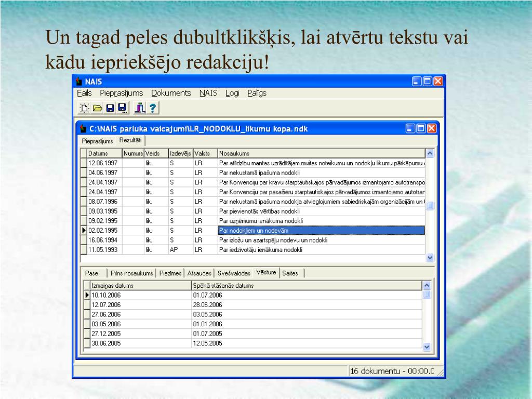The width and height of the screenshot is (532, 399).
Task: Click row selector of 02.02.1995 row
Action: [84, 230]
